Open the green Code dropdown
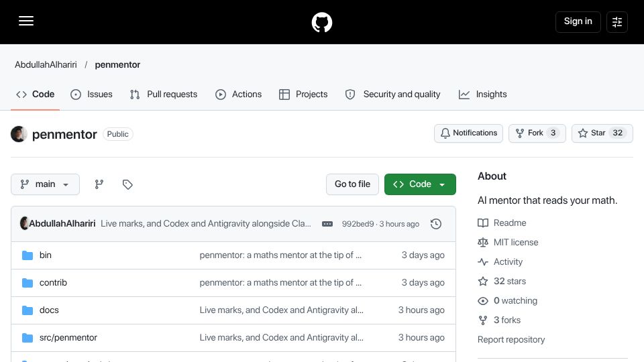This screenshot has width=644, height=362. (x=420, y=184)
